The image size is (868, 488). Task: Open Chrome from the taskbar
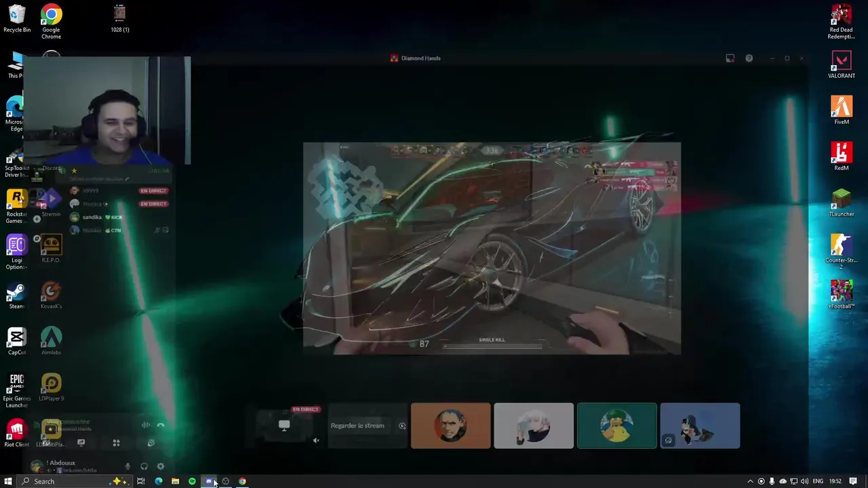point(242,481)
